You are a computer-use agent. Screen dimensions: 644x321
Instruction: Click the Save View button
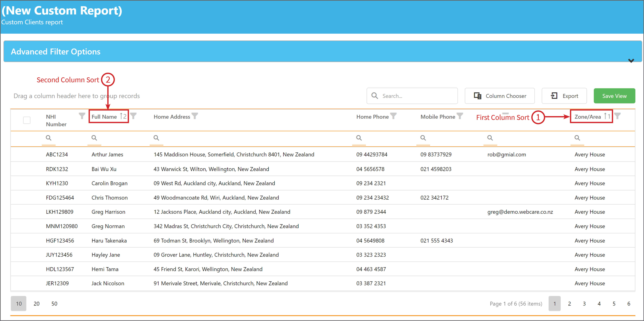[x=614, y=96]
